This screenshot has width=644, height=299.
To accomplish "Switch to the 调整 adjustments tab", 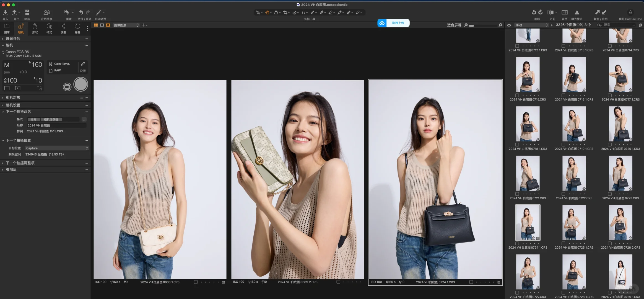I will 63,28.
